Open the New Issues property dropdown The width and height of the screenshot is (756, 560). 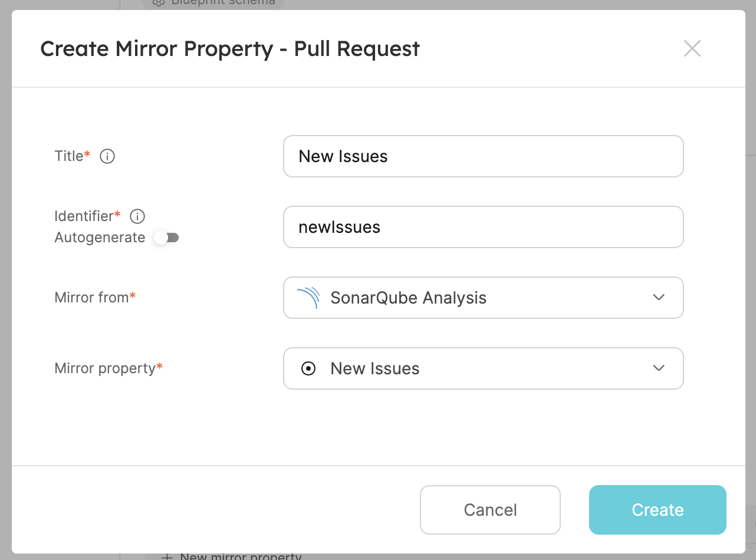click(x=472, y=368)
